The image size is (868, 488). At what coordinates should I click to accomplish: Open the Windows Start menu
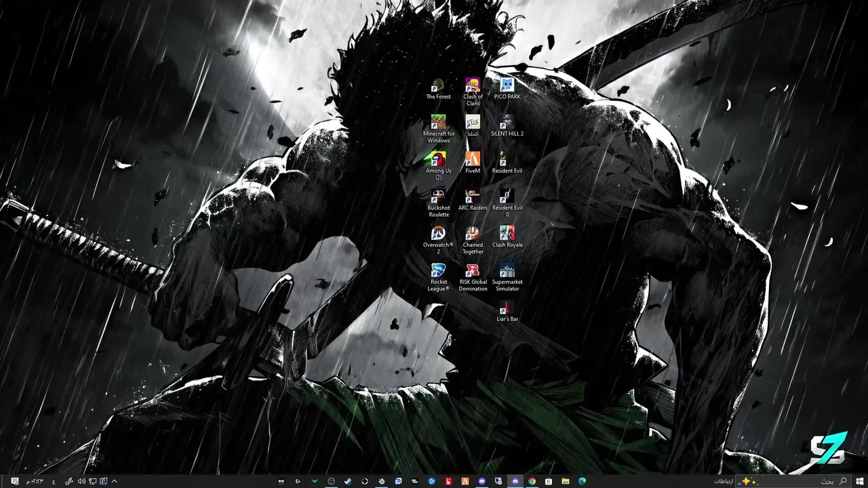pos(859,481)
